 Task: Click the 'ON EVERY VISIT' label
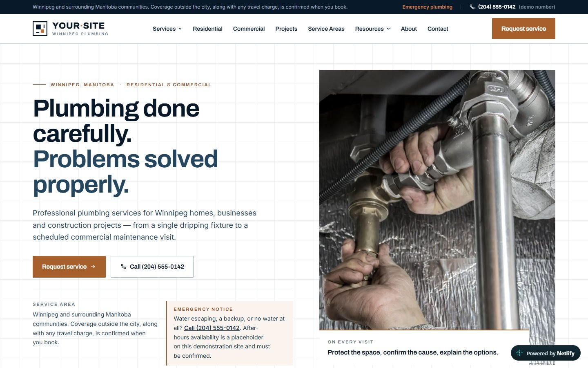pyautogui.click(x=350, y=342)
